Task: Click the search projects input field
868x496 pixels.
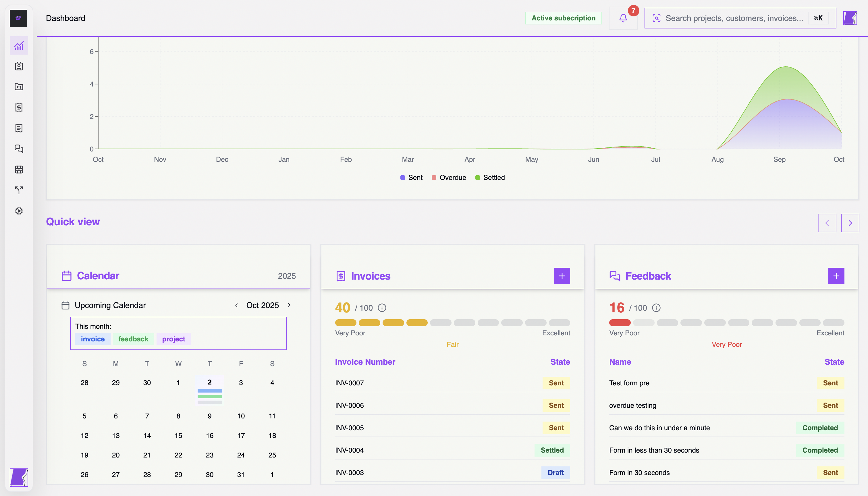Action: click(x=734, y=18)
